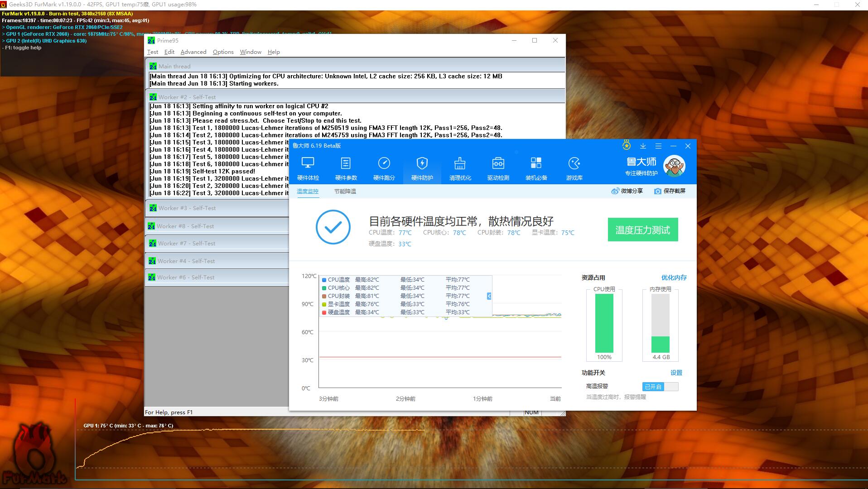Start the 温度压力测试 stress test
Viewport: 868px width, 489px height.
click(x=643, y=230)
